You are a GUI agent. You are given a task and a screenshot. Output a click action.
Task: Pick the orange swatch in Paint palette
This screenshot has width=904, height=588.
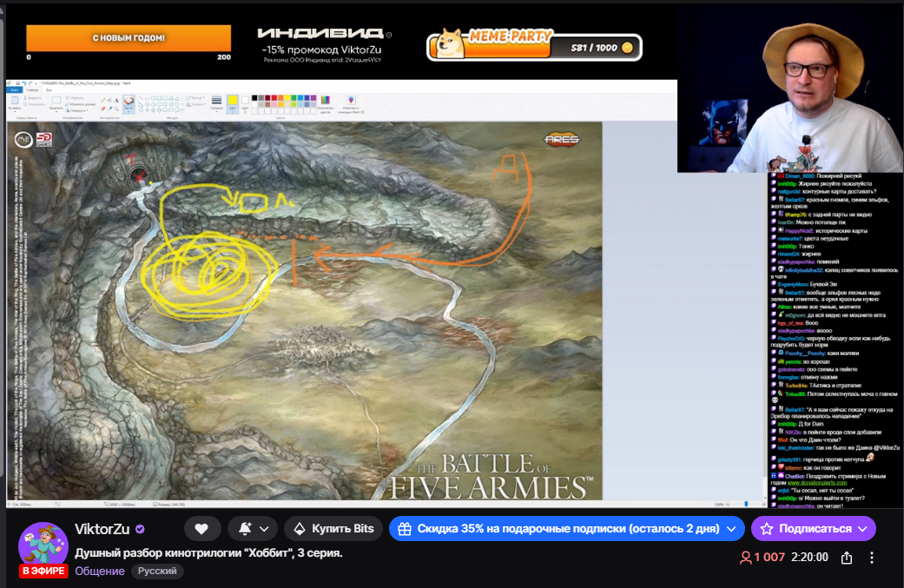280,98
